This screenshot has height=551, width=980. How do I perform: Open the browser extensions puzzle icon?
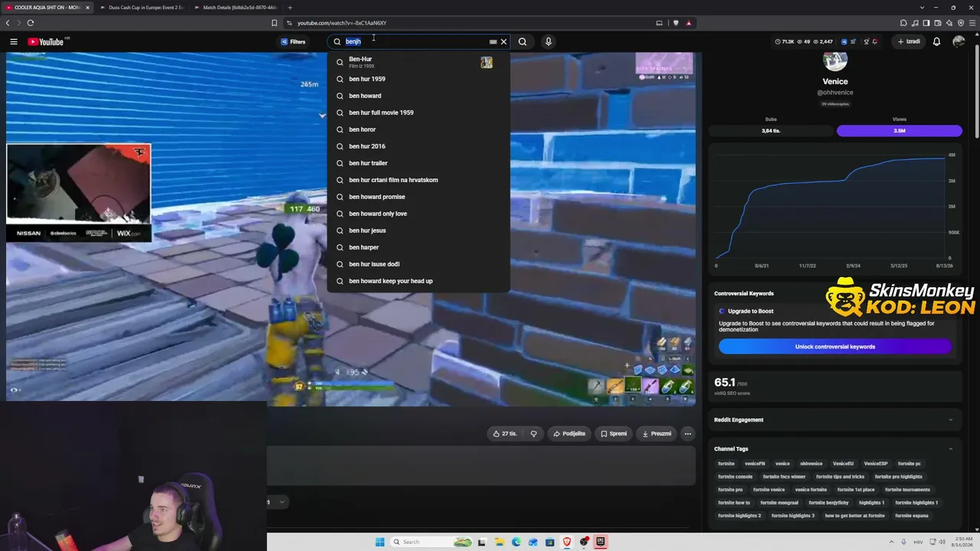[x=903, y=23]
